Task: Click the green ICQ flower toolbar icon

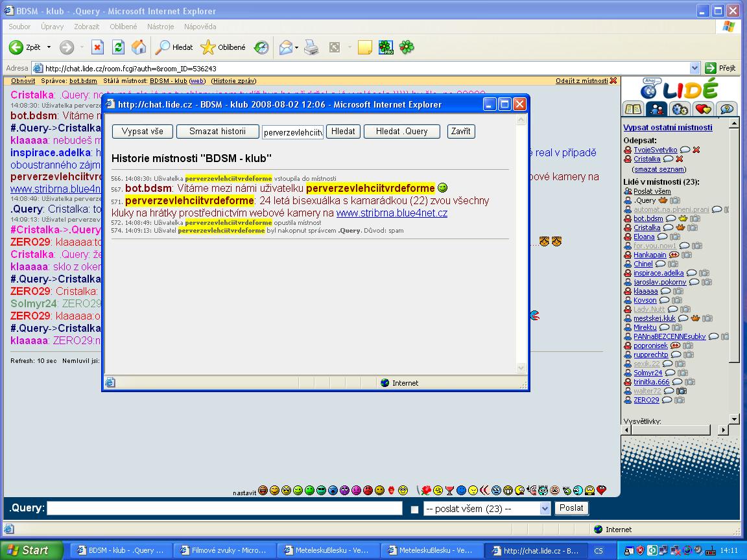Action: (x=407, y=47)
